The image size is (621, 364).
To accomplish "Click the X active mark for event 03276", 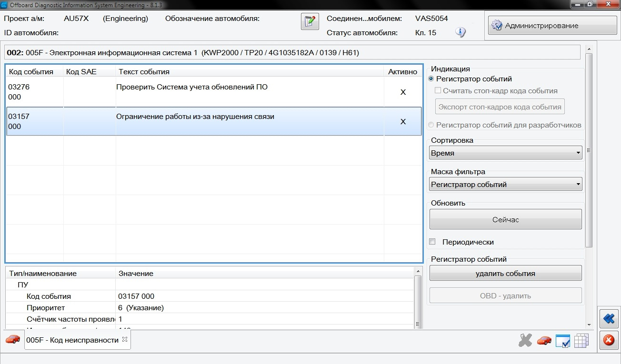I will coord(403,92).
